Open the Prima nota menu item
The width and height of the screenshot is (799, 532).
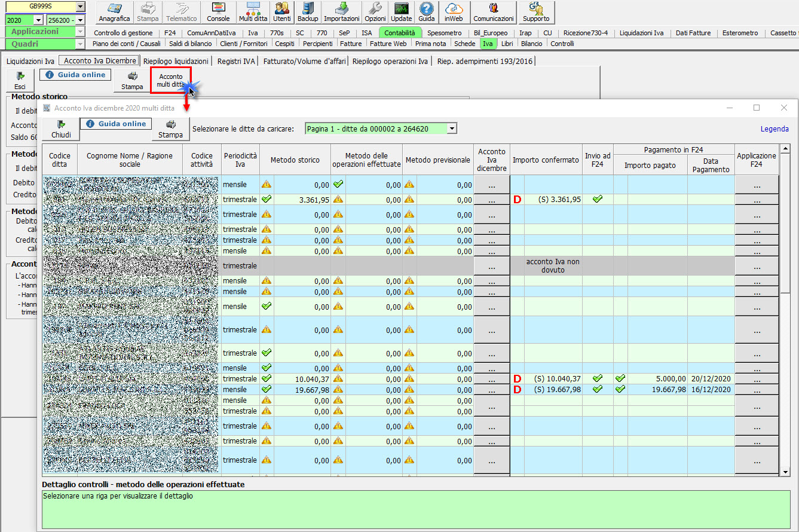click(x=430, y=44)
